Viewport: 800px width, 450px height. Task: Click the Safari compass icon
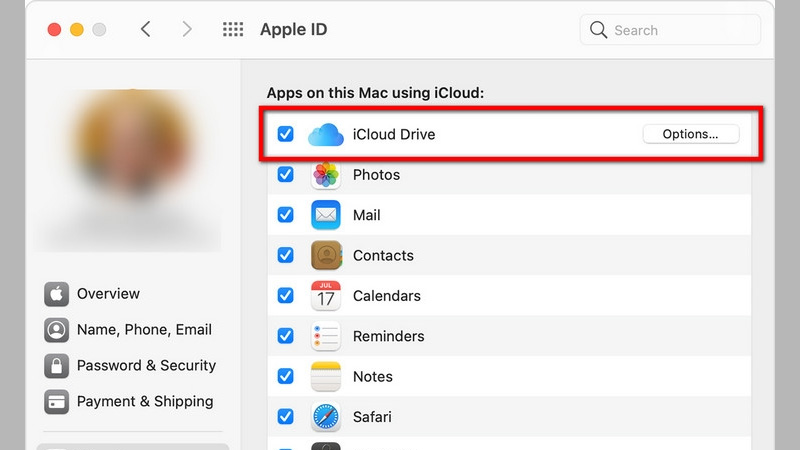click(326, 417)
